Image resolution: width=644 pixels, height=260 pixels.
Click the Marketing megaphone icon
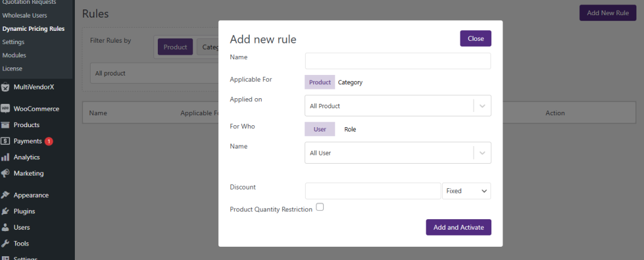click(x=6, y=173)
